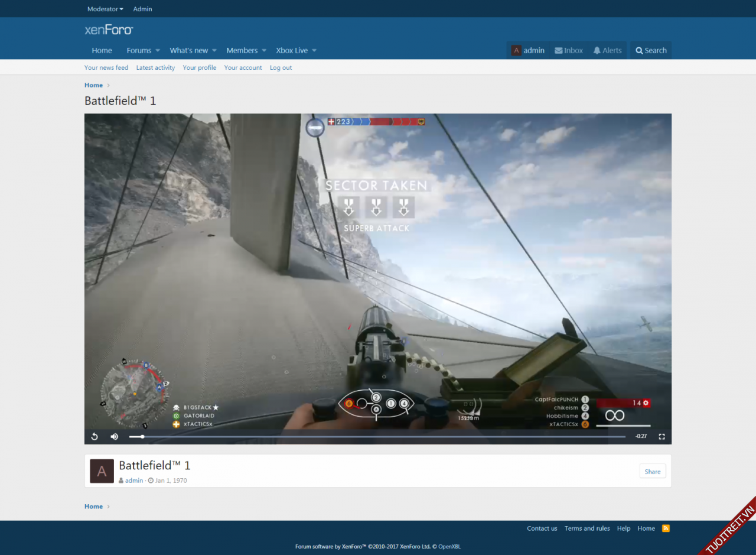Viewport: 756px width, 555px height.
Task: Expand the Forums dropdown arrow
Action: (158, 51)
